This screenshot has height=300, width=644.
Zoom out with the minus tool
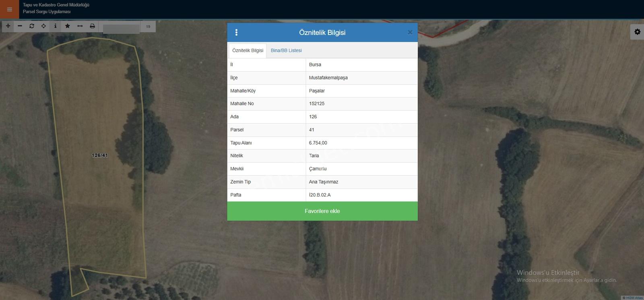(20, 26)
